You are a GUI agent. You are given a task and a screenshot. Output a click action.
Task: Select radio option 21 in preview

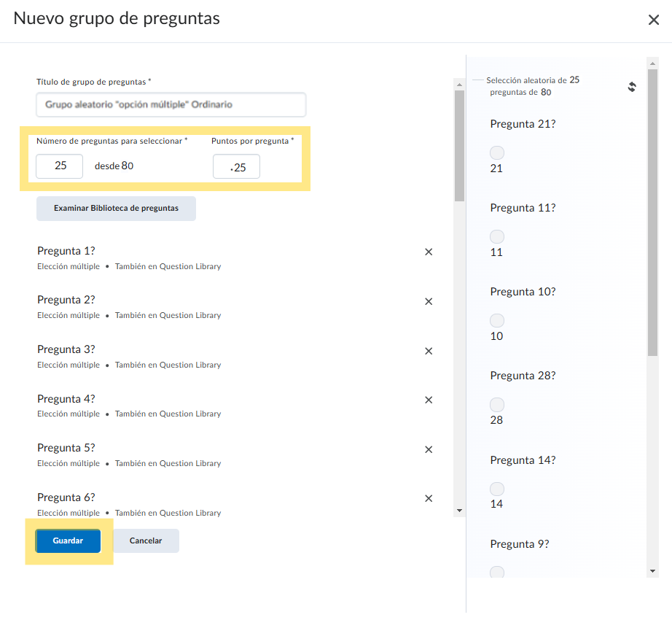click(x=497, y=153)
